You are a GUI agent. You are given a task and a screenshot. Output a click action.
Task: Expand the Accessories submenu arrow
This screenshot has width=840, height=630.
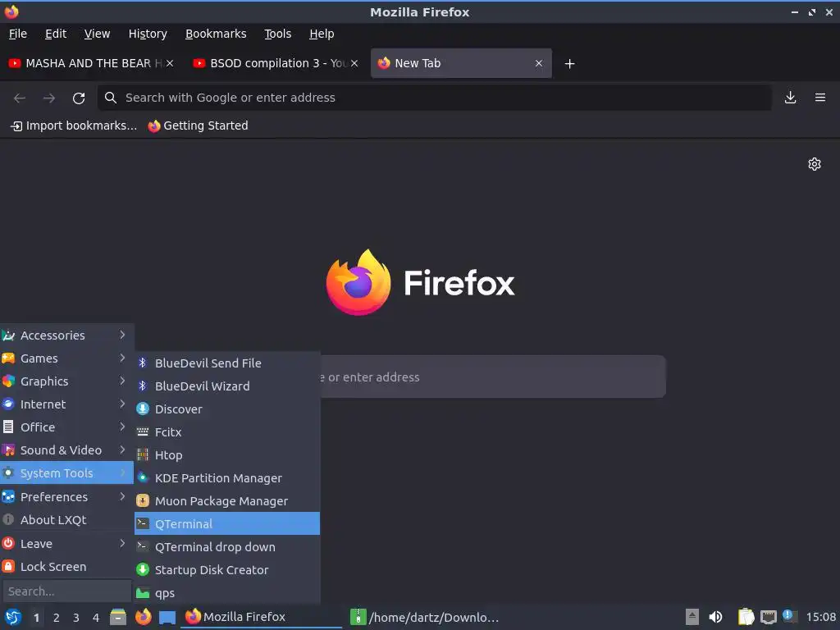pos(122,335)
